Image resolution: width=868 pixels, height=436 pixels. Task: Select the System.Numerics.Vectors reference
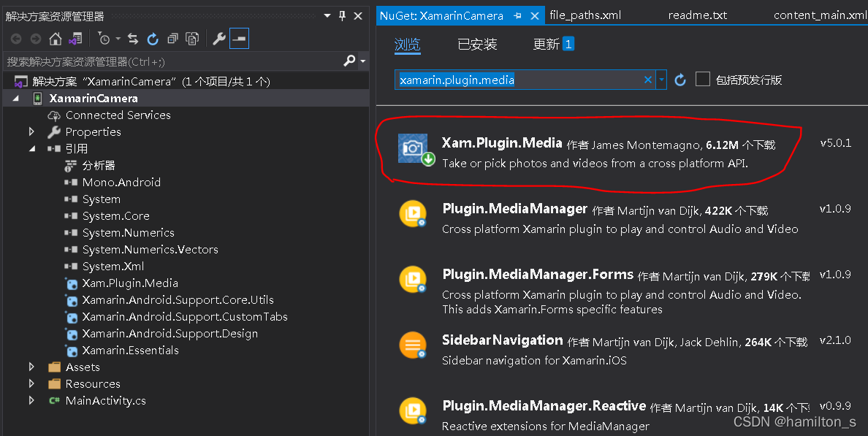pos(150,250)
